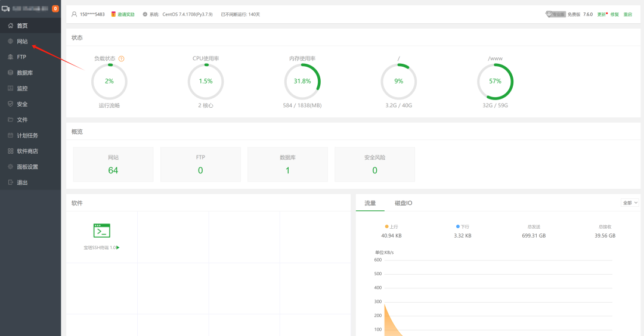Click the CPU使用率 1.5% gauge
The image size is (644, 336).
point(206,82)
